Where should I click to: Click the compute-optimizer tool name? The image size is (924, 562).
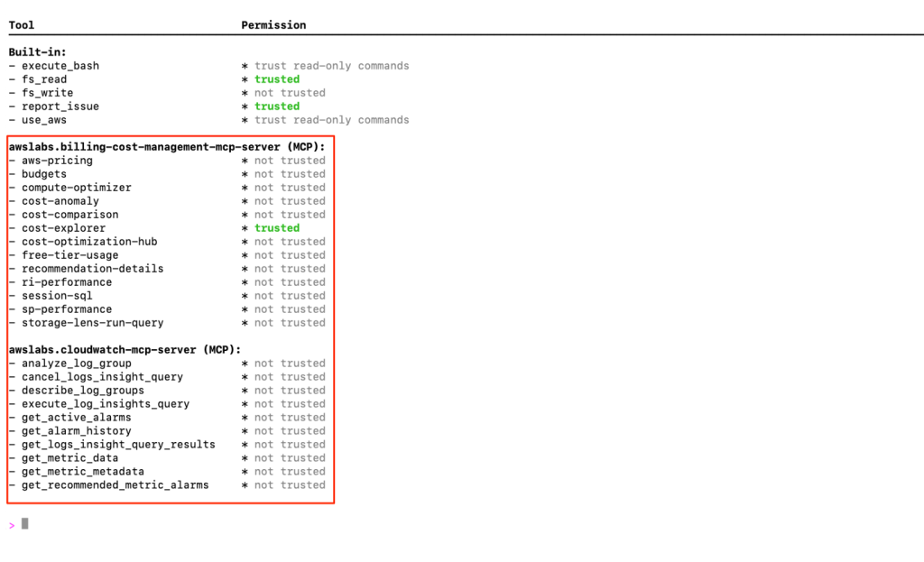pos(77,188)
